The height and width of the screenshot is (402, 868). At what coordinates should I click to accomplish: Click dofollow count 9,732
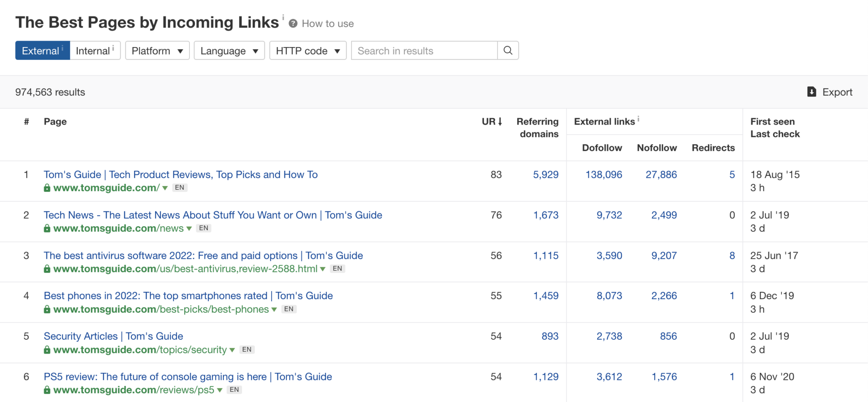point(609,215)
